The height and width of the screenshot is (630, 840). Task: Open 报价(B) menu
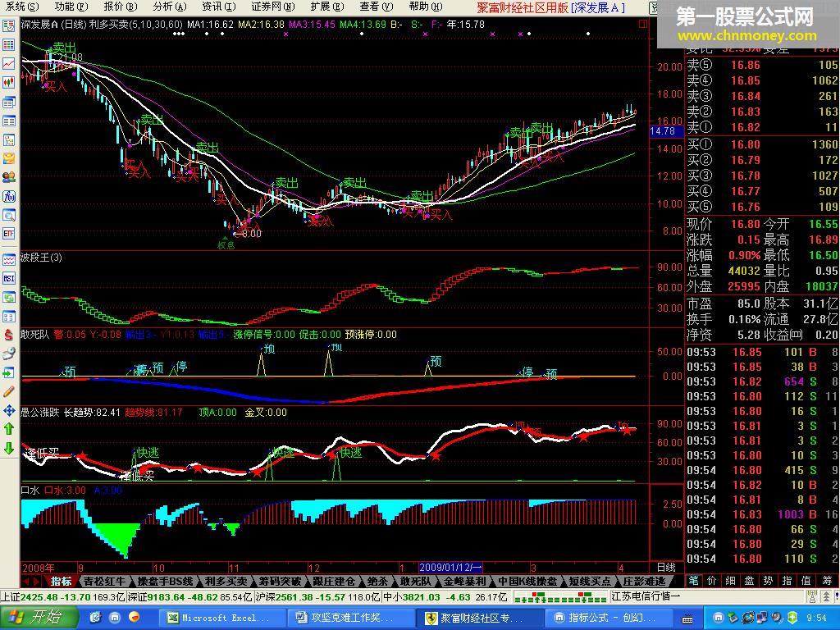(x=121, y=7)
